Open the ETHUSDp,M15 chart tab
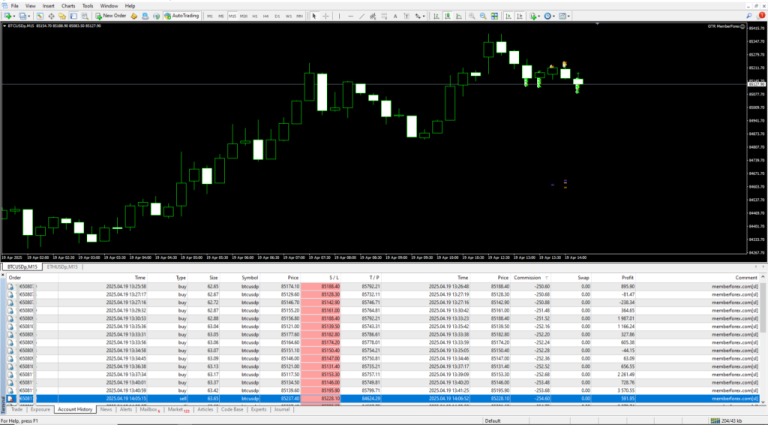Screen dimensions: 768x425 60,267
